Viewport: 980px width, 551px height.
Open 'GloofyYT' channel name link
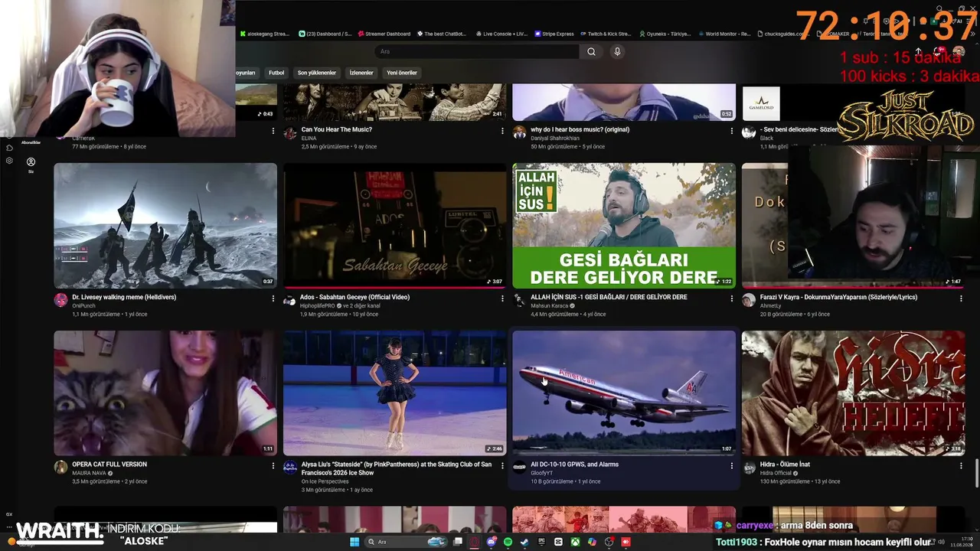[541, 473]
